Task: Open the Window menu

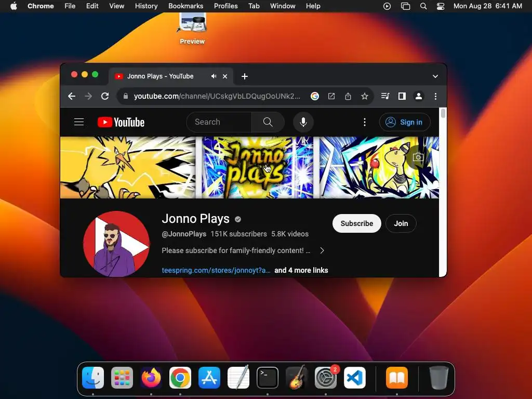Action: tap(283, 6)
